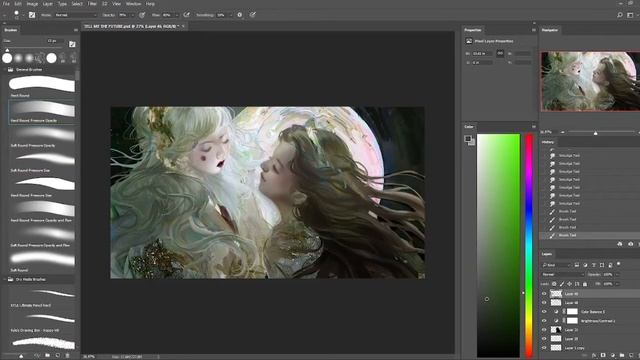Click the width W input in Properties
Image resolution: width=640 pixels, height=360 pixels.
click(x=482, y=53)
